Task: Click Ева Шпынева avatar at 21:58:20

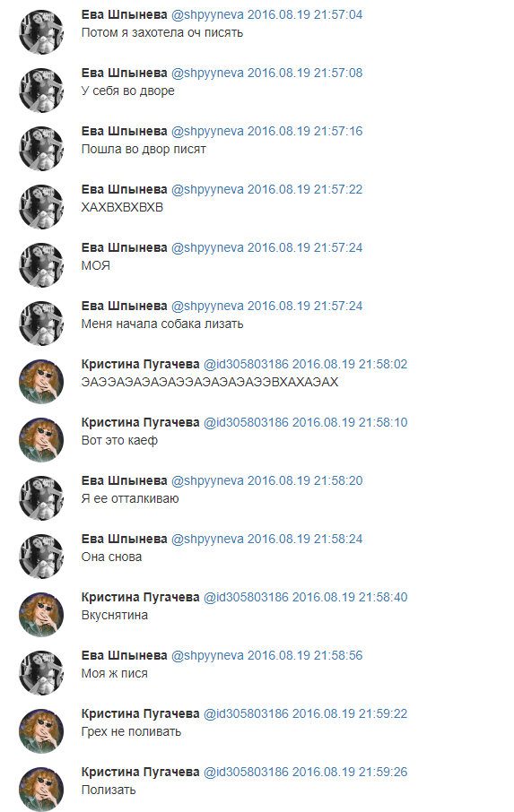Action: coord(41,498)
